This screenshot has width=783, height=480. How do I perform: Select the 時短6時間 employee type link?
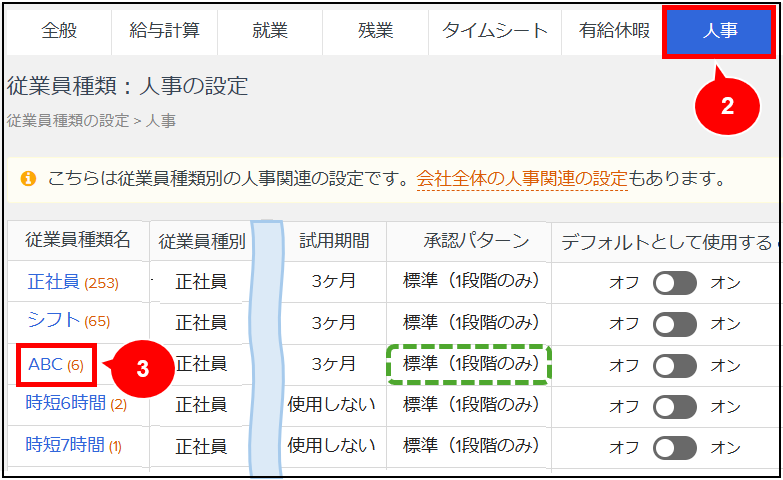click(65, 404)
